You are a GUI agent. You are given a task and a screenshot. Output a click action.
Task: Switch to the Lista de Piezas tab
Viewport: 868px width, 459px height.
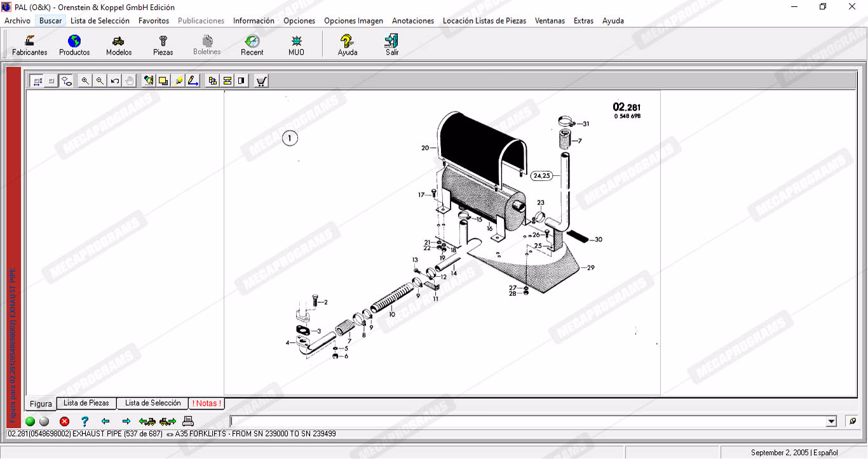pos(86,403)
